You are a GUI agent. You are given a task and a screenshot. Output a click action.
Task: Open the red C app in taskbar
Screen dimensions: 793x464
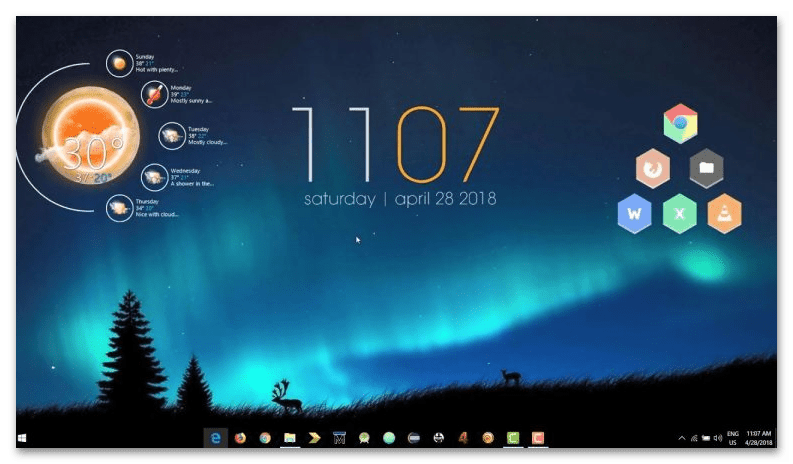[x=538, y=438]
